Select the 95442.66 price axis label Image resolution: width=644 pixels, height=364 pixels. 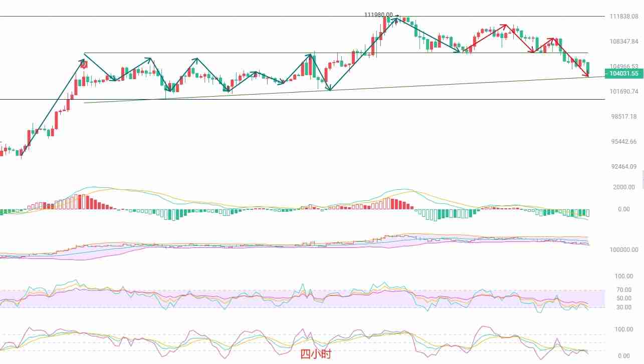coord(623,142)
